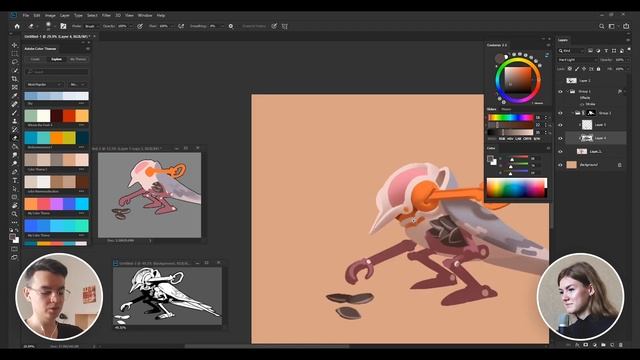Select the Horizontal Type tool

coord(15,180)
